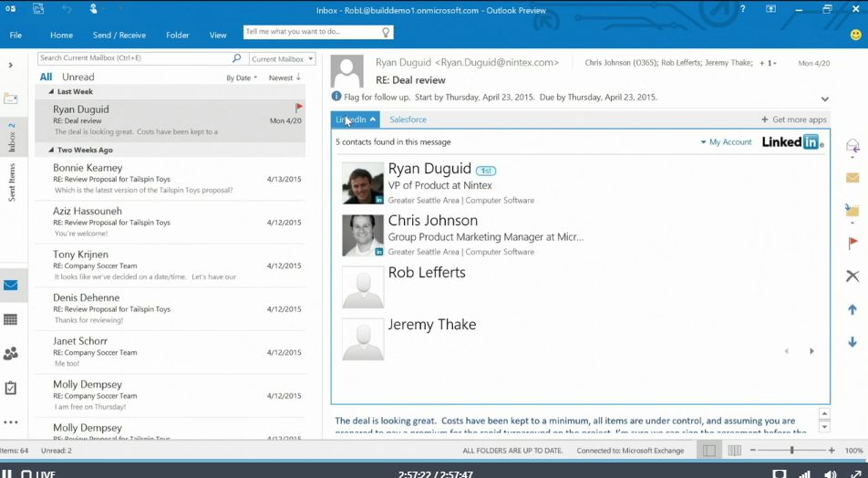Click the Move to folder icon

click(852, 210)
